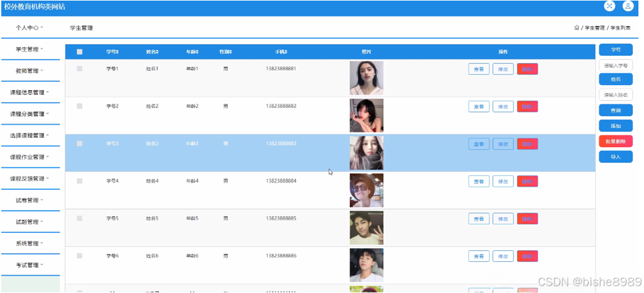The height and width of the screenshot is (293, 644).
Task: Click the 姓名6 name cell
Action: click(152, 256)
